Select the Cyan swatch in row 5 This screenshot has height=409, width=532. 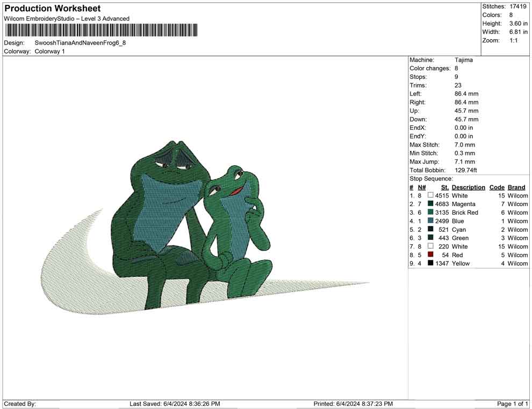pos(430,229)
